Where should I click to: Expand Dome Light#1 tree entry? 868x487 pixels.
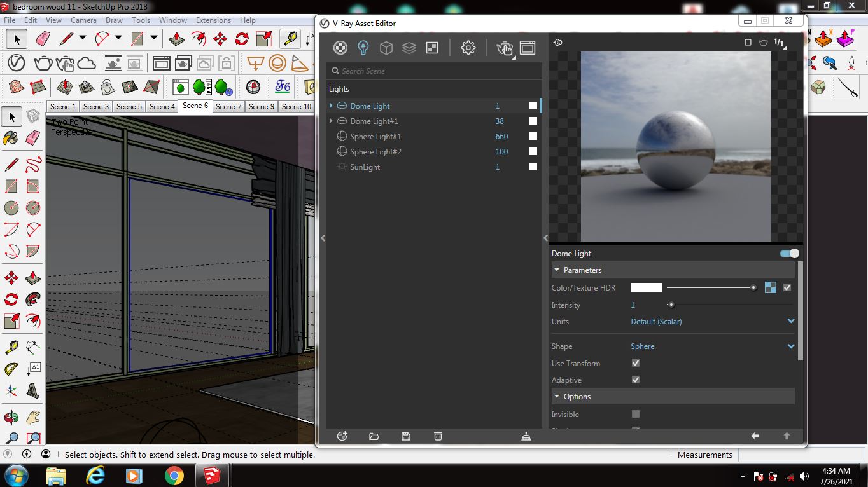(x=331, y=121)
